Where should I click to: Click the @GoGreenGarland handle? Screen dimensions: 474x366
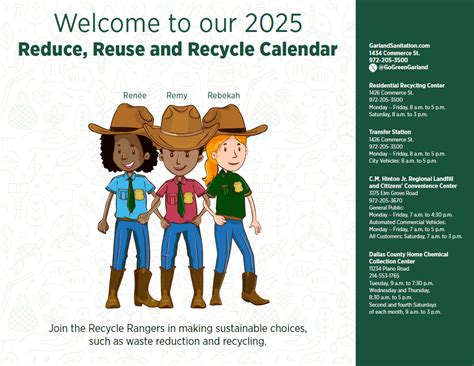(x=403, y=67)
